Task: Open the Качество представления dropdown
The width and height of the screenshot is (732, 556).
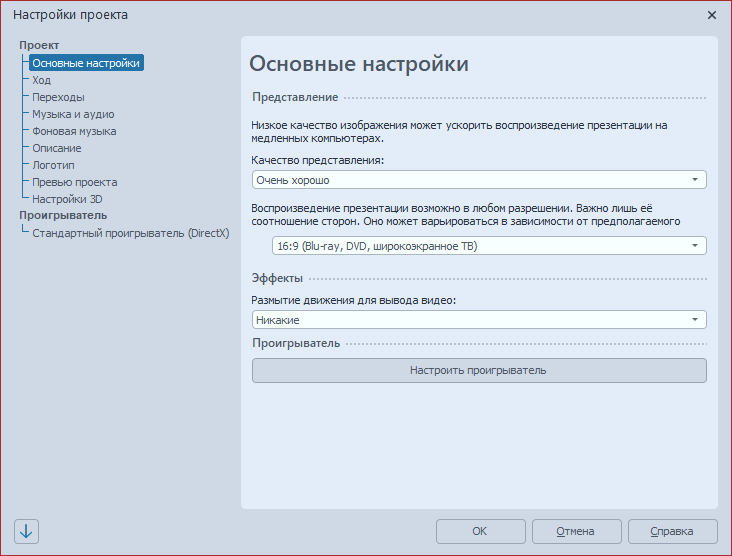Action: point(479,180)
